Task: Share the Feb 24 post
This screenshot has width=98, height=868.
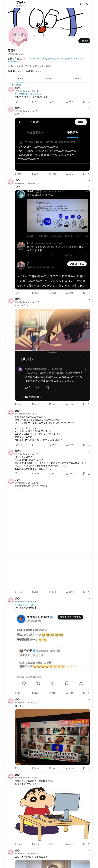Action: point(89,293)
